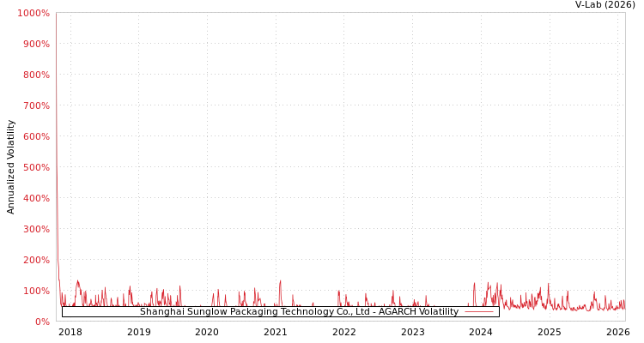Screen dimensions: 644x343
Task: Click the 2026 x-axis label
Action: 618,332
